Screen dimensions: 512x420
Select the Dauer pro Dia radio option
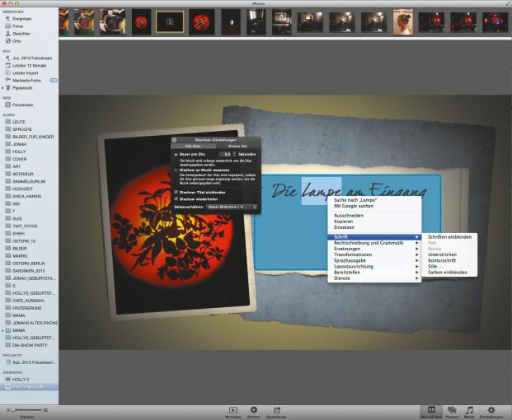pyautogui.click(x=176, y=154)
